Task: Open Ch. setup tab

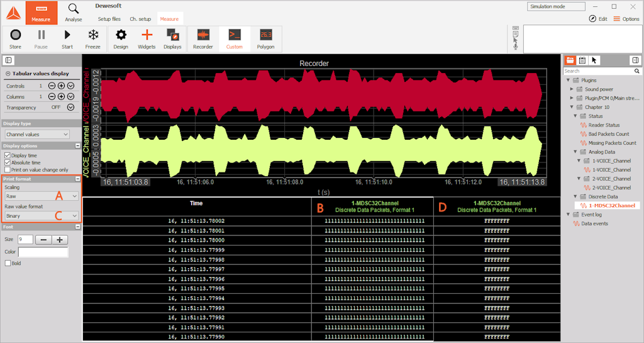Action: tap(140, 19)
